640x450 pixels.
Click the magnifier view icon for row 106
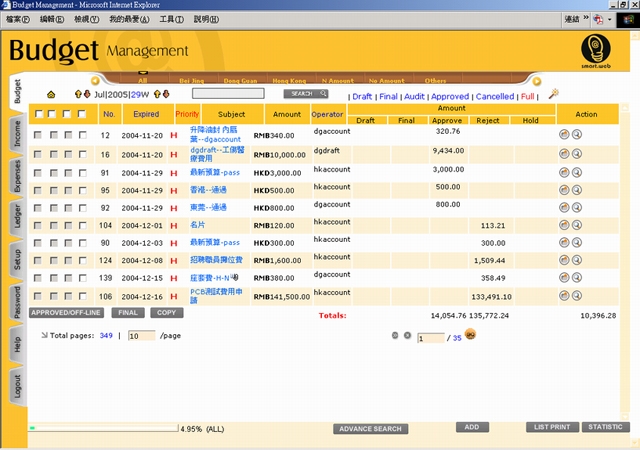[577, 296]
